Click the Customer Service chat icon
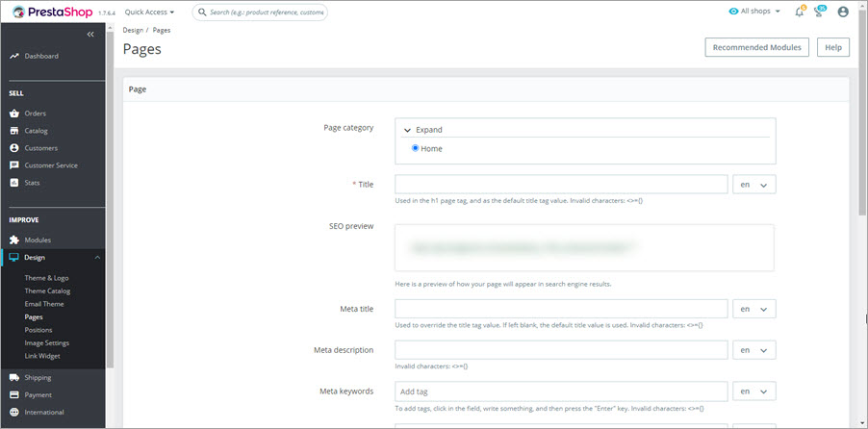The height and width of the screenshot is (429, 868). point(14,165)
